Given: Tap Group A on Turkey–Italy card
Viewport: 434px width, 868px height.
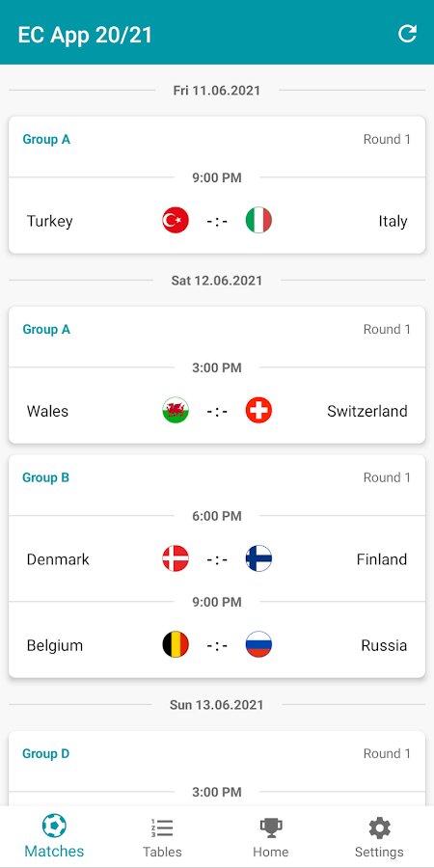Looking at the screenshot, I should (x=46, y=139).
